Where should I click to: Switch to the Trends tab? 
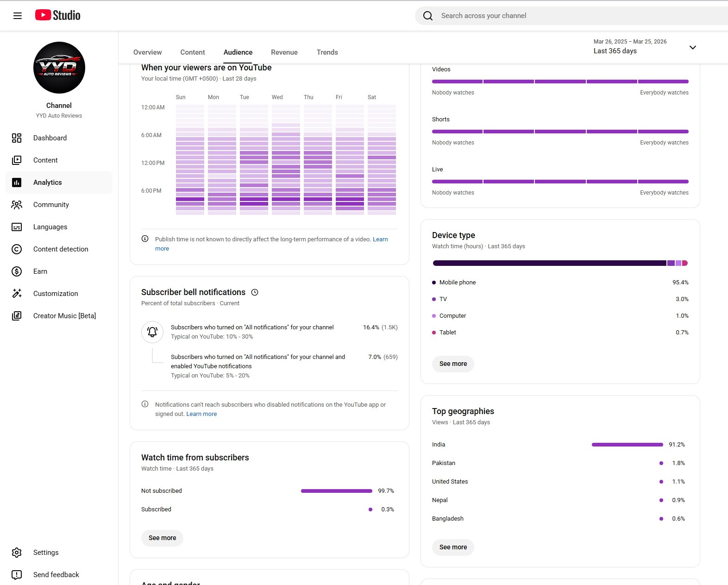(x=327, y=52)
